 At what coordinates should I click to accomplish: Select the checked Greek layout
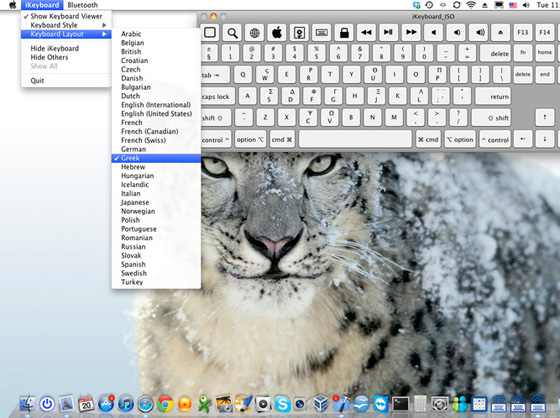(x=156, y=158)
